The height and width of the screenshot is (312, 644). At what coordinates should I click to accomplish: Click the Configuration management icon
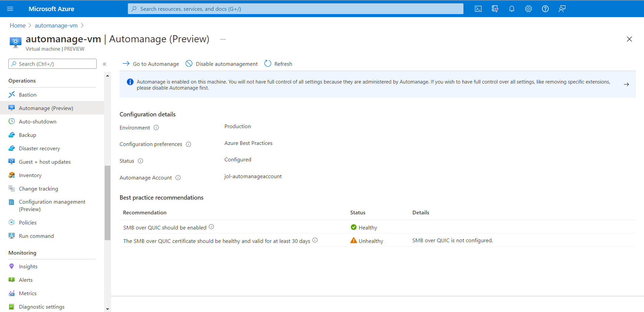[12, 202]
